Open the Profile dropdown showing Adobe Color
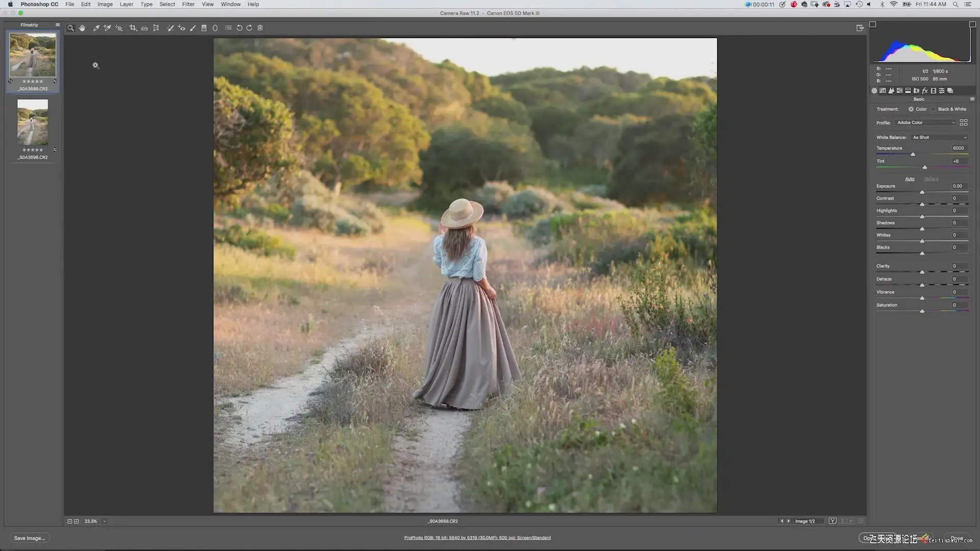980x551 pixels. [x=925, y=122]
